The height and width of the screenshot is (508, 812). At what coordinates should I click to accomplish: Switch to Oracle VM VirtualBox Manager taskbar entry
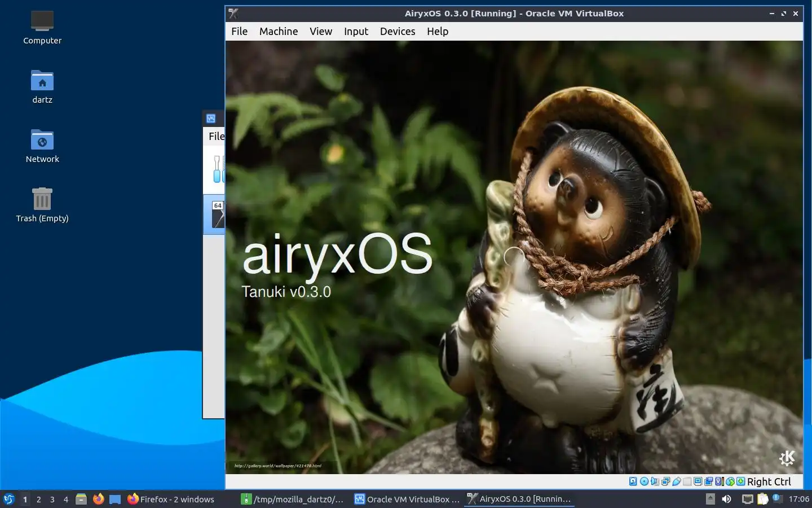[x=407, y=499]
